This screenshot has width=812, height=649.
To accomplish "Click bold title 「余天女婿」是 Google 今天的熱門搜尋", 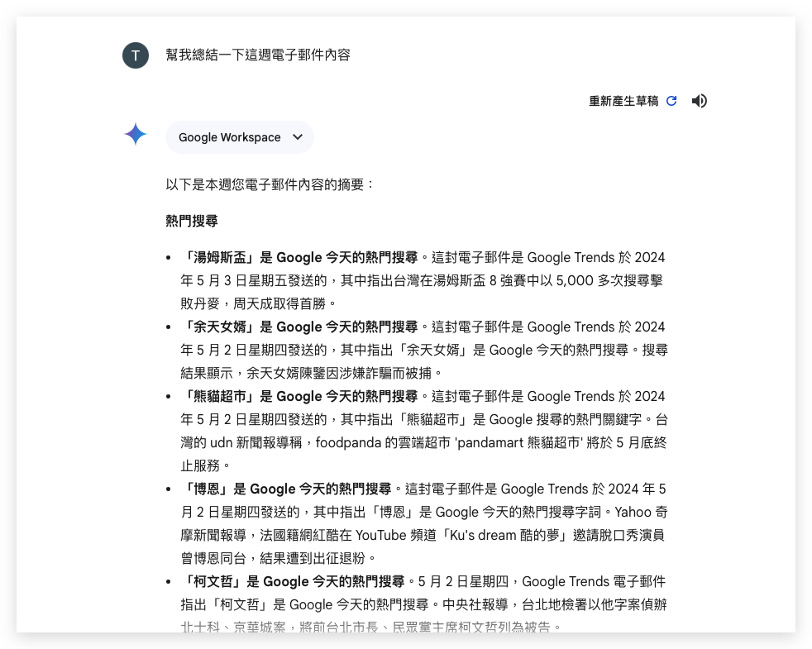I will tap(299, 327).
